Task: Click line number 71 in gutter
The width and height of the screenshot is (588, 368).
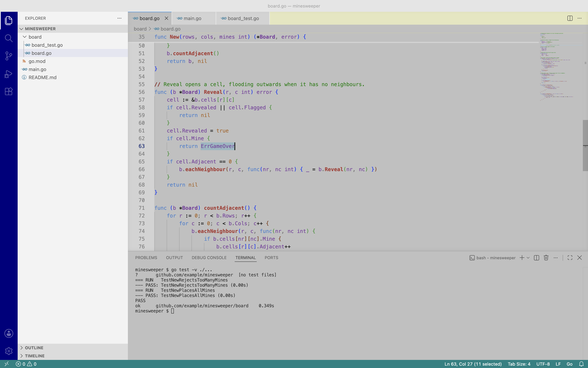Action: pyautogui.click(x=142, y=208)
